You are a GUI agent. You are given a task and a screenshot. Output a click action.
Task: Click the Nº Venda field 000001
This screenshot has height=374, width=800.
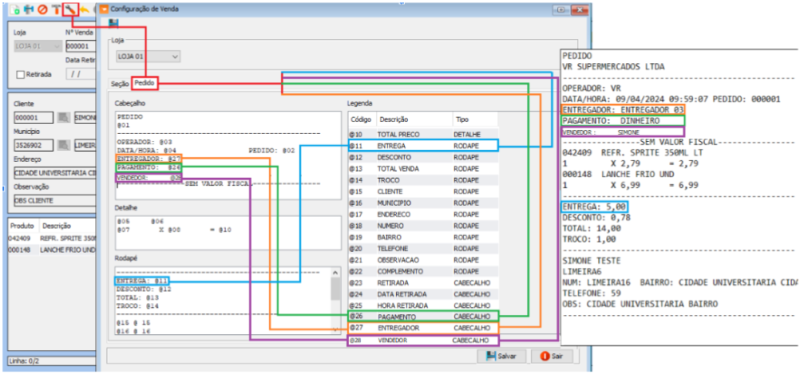pyautogui.click(x=81, y=46)
